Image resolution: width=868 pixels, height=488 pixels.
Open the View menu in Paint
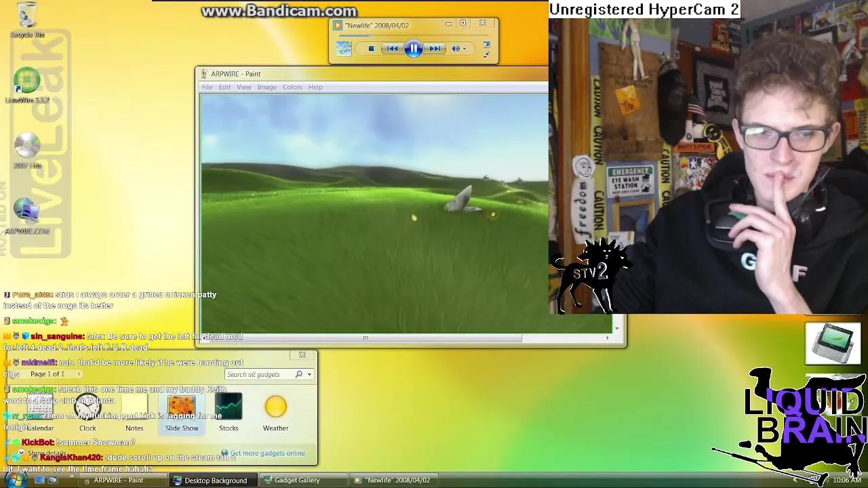243,87
